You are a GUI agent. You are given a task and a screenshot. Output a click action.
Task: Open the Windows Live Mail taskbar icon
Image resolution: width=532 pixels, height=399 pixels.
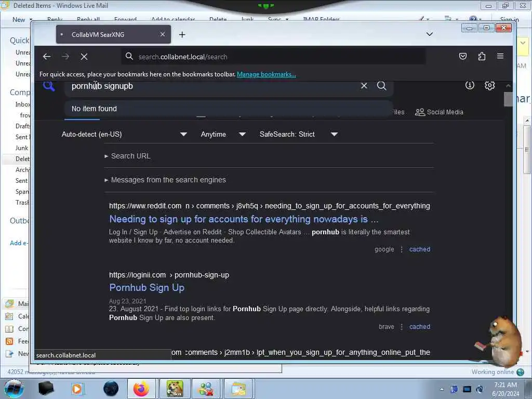pyautogui.click(x=238, y=389)
